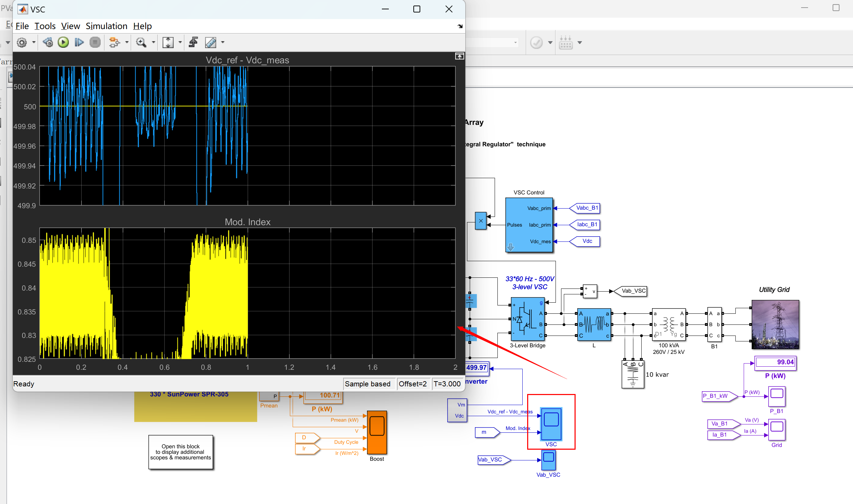Click the Step Forward icon

click(79, 43)
